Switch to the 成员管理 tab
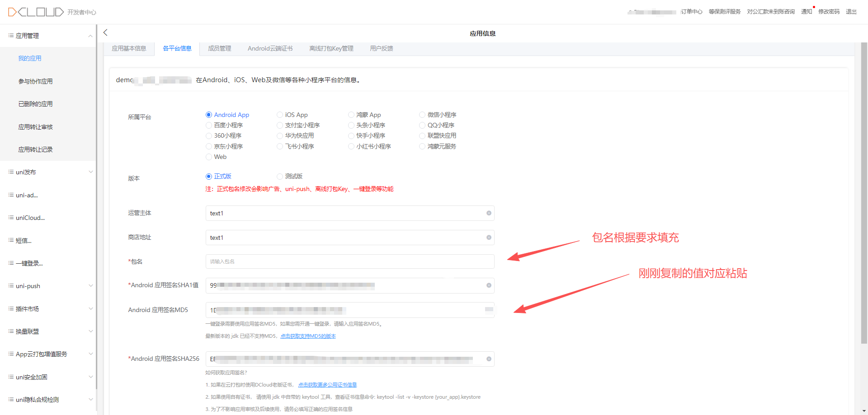 [x=219, y=48]
